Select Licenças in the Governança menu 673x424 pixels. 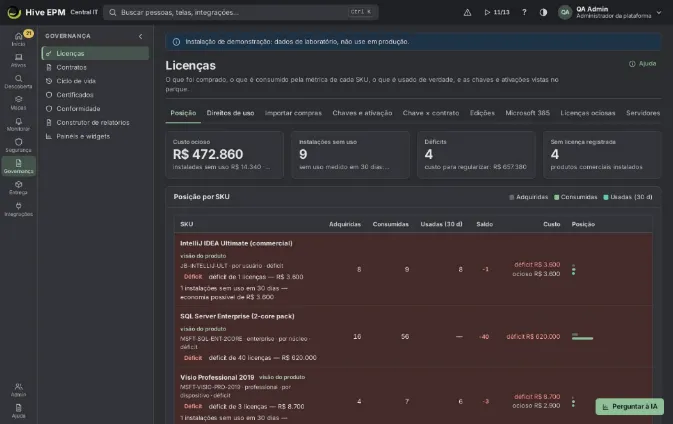[x=95, y=53]
